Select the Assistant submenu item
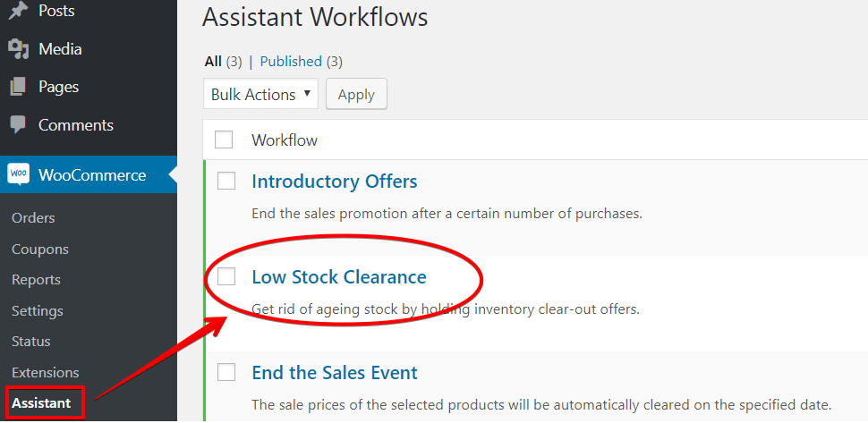 [41, 403]
